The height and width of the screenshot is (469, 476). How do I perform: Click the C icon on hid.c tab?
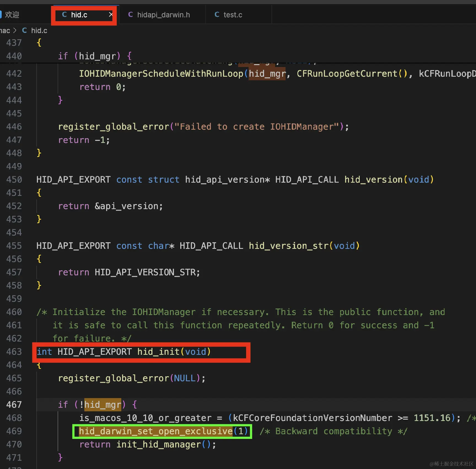64,15
